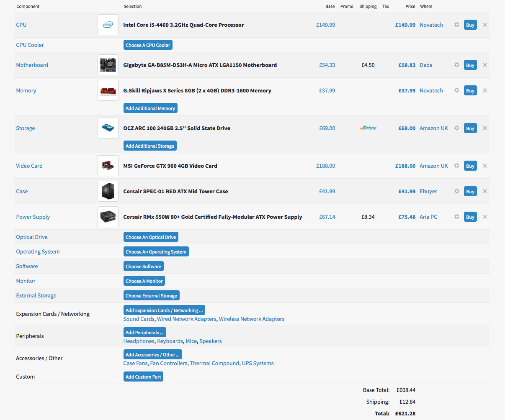The width and height of the screenshot is (505, 420).
Task: Buy the Motherboard from Dabs
Action: 470,65
